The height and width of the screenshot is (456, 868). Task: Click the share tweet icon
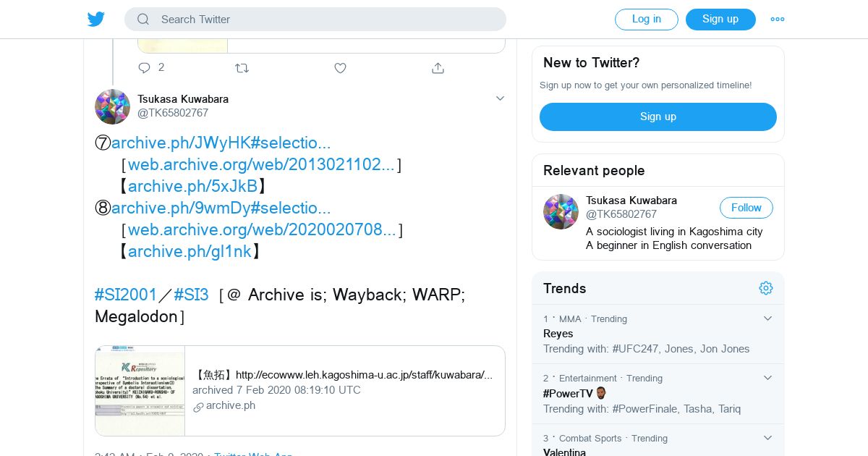[438, 68]
